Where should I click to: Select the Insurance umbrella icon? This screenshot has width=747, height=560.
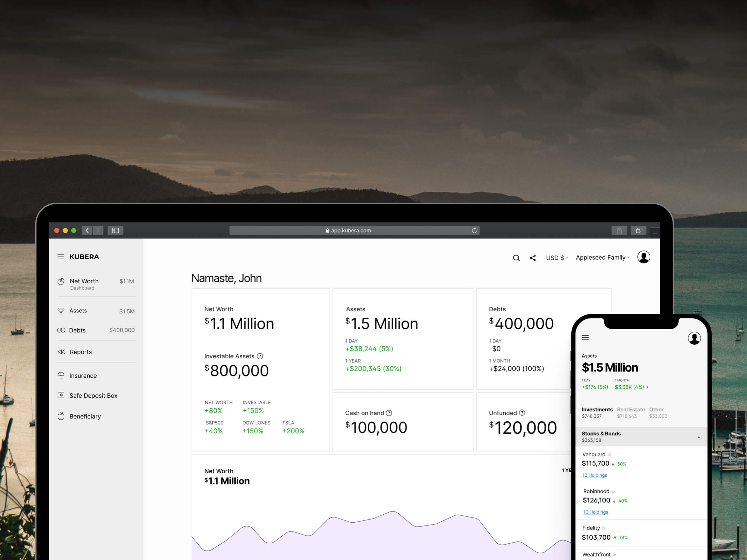[x=61, y=375]
